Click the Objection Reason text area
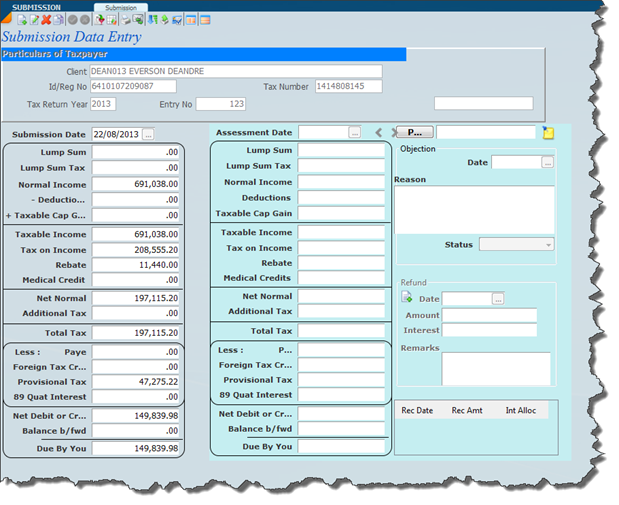 click(474, 208)
